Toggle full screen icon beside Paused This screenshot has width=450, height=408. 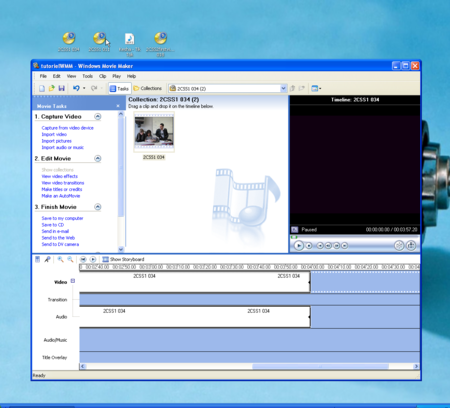pos(295,230)
